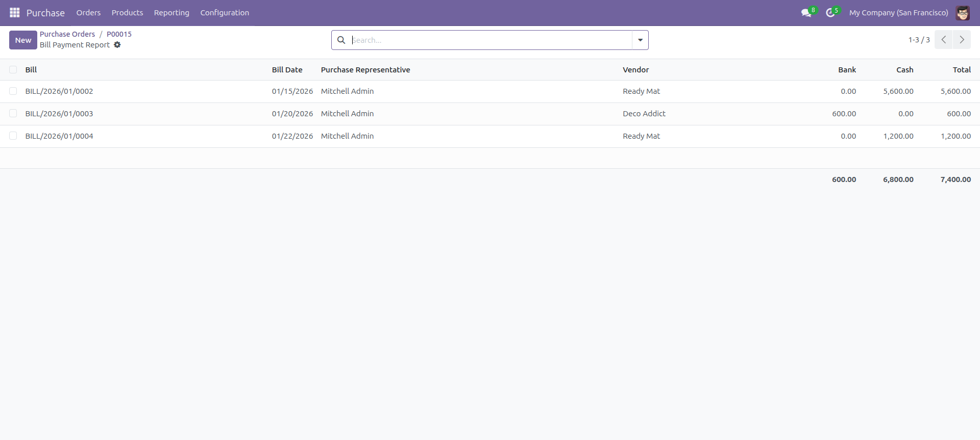This screenshot has height=440, width=980.
Task: Open the company switcher My Company (San Francisco)
Action: 898,13
